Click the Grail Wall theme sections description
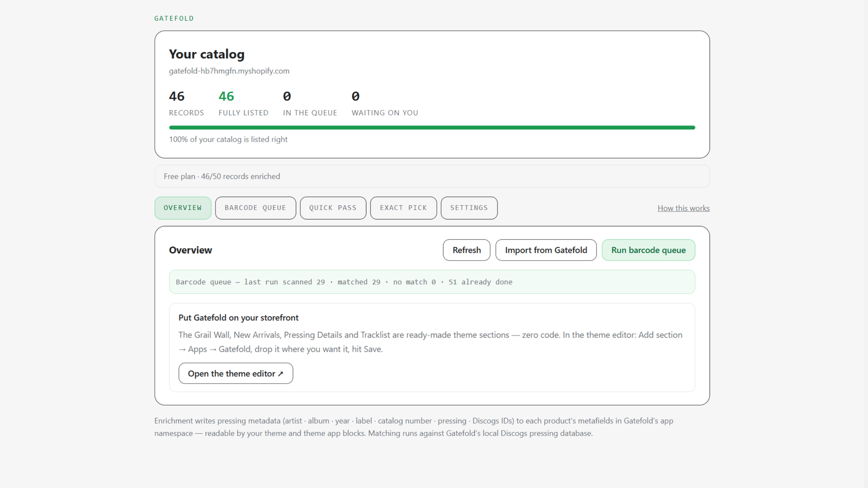868x488 pixels. [x=431, y=342]
